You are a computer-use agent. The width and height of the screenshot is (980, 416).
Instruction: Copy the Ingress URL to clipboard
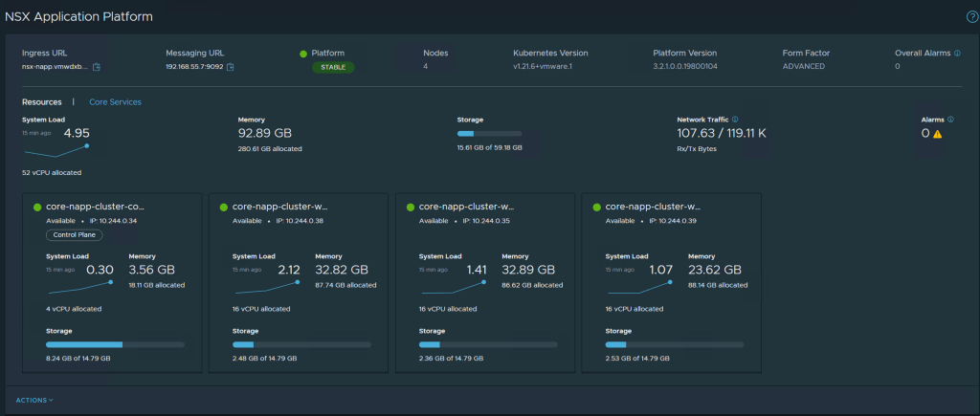(97, 67)
